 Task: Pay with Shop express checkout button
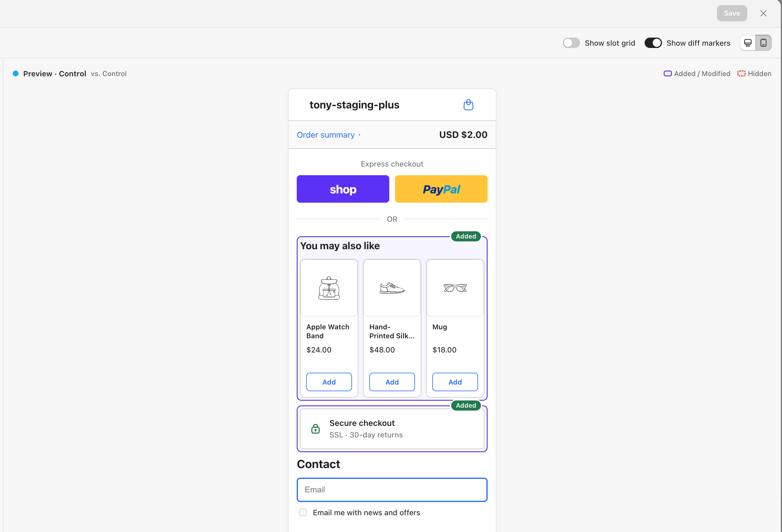(343, 189)
